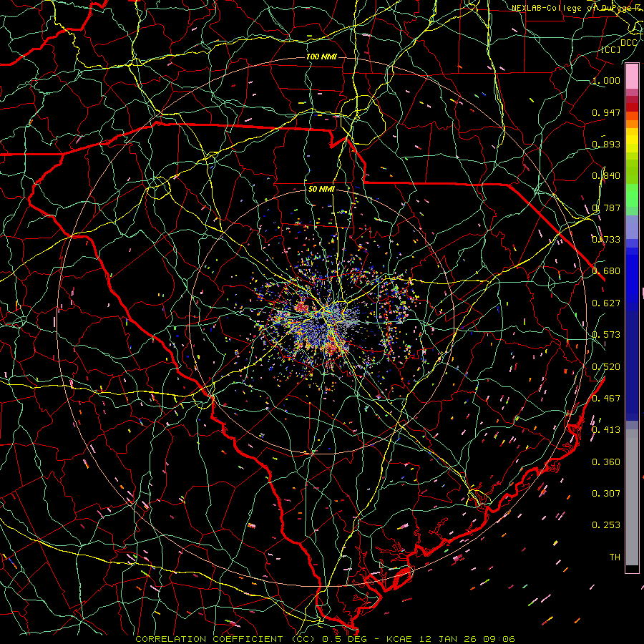This screenshot has width=644, height=644.
Task: Click the 0.360 scale value
Action: point(606,462)
